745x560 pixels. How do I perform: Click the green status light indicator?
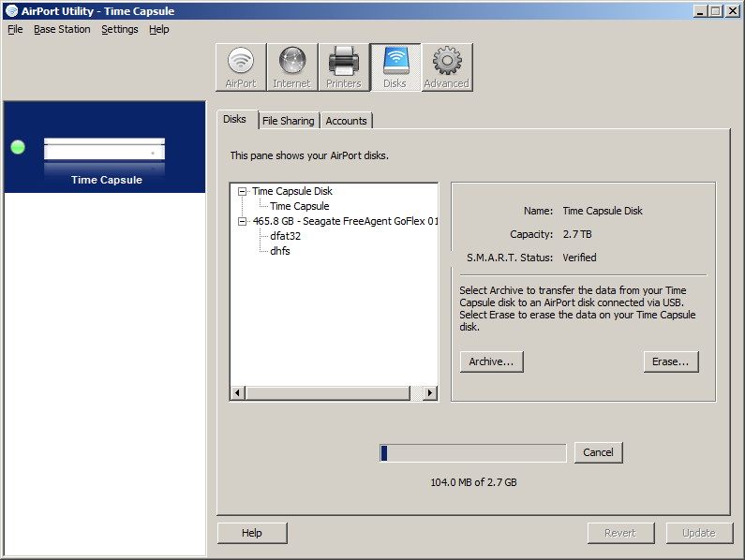pos(18,147)
